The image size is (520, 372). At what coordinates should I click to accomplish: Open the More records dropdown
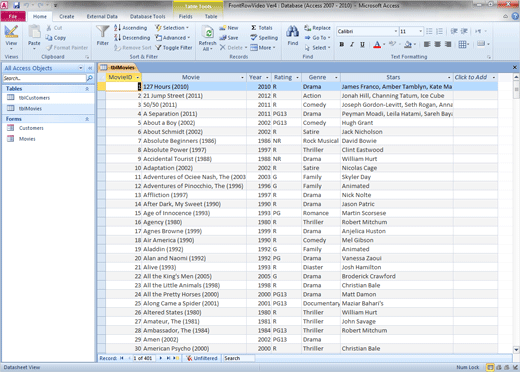[263, 48]
